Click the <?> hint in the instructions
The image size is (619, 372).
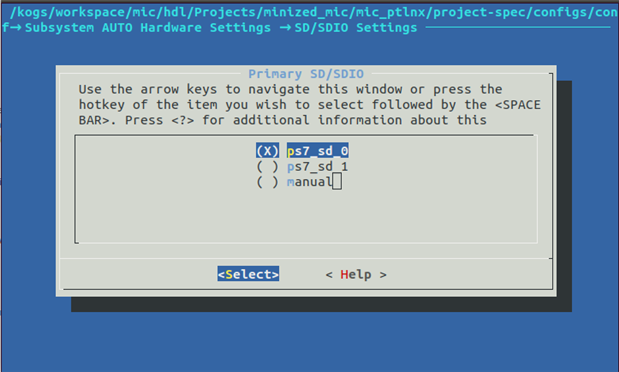[x=183, y=120]
